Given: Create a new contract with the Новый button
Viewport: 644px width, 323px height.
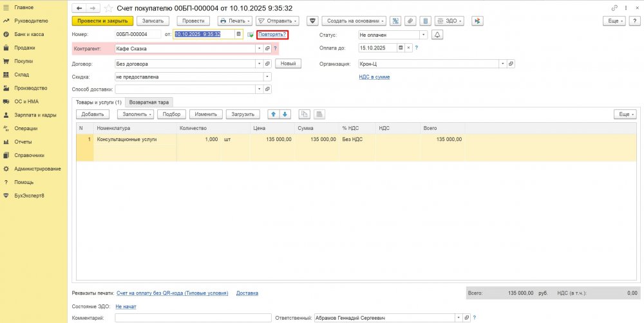Looking at the screenshot, I should pyautogui.click(x=288, y=63).
